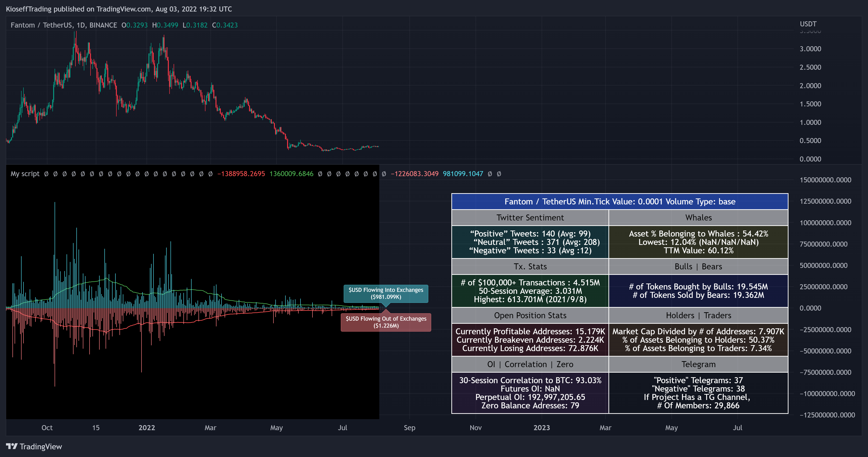
Task: Click '30-Session Correlation to BTC: 93.03%'
Action: point(530,381)
